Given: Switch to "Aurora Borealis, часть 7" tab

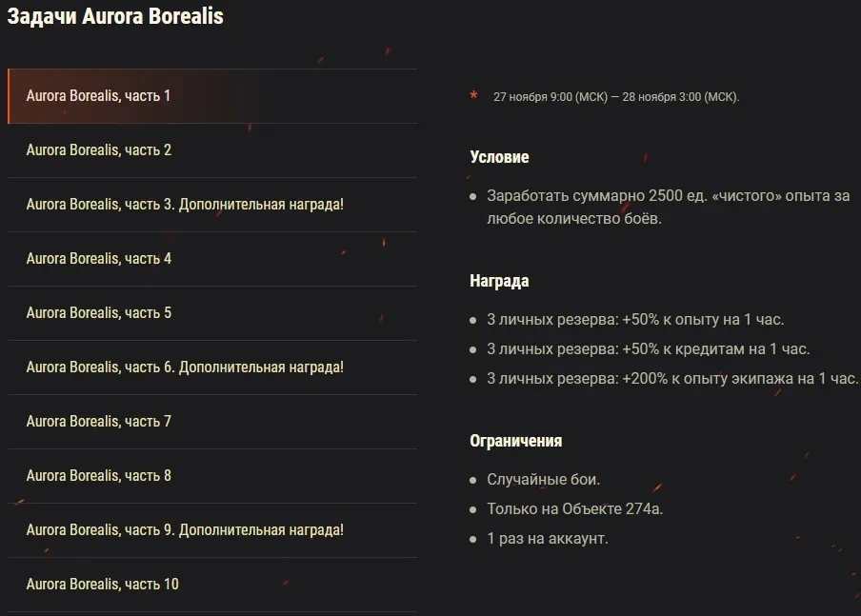Looking at the screenshot, I should (99, 422).
